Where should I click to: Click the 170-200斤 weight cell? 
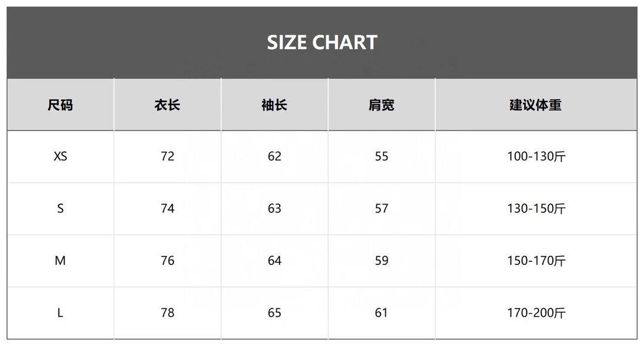tap(537, 313)
